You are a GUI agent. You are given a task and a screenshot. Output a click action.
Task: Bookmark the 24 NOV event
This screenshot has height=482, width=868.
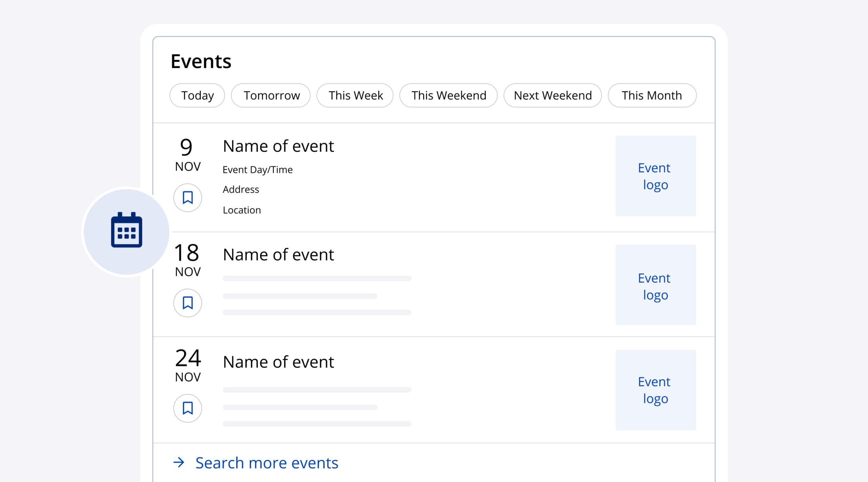click(188, 408)
